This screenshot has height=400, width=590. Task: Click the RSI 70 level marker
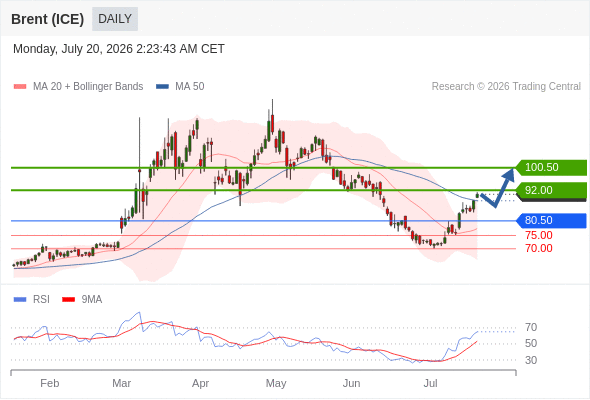click(531, 327)
